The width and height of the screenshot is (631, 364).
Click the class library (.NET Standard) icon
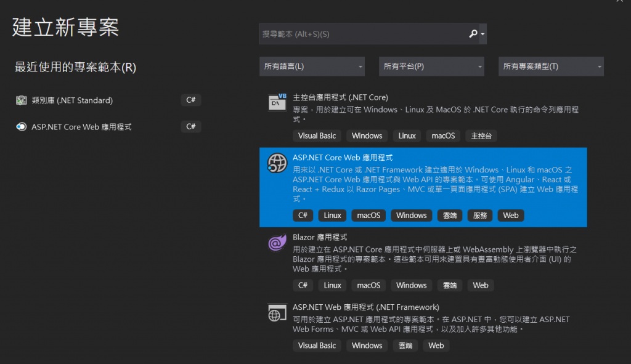[22, 100]
